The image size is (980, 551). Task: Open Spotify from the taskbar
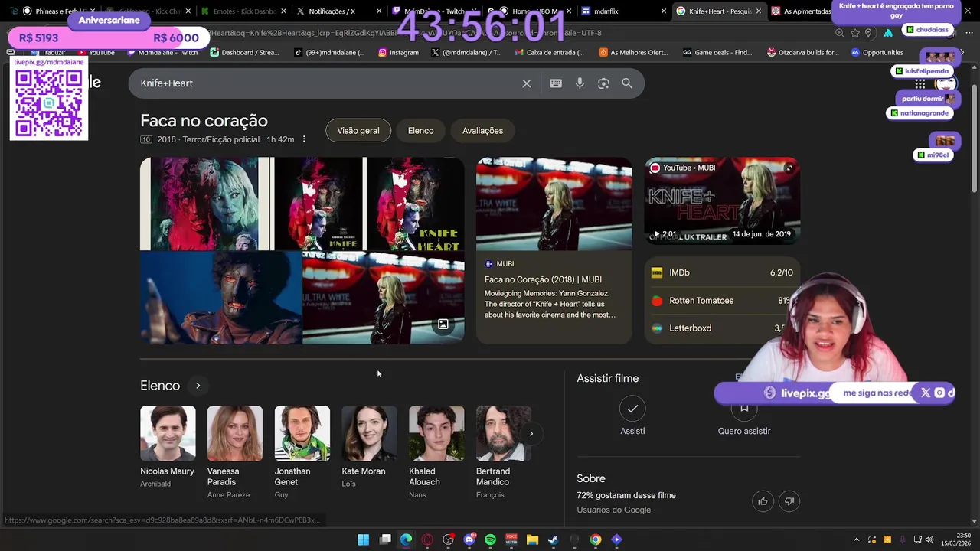(490, 540)
